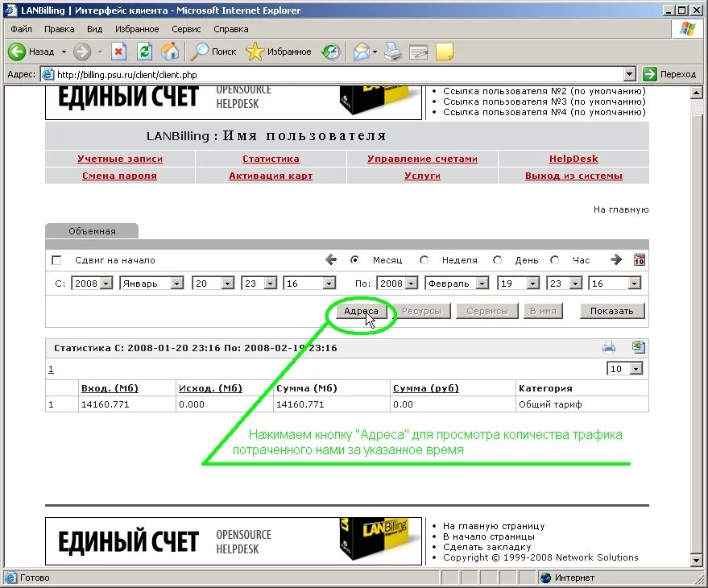
Task: Click the page icon in address bar
Action: [48, 74]
